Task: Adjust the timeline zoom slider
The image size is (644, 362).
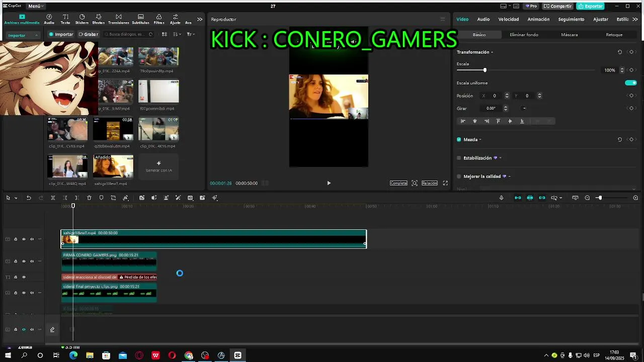Action: (599, 198)
